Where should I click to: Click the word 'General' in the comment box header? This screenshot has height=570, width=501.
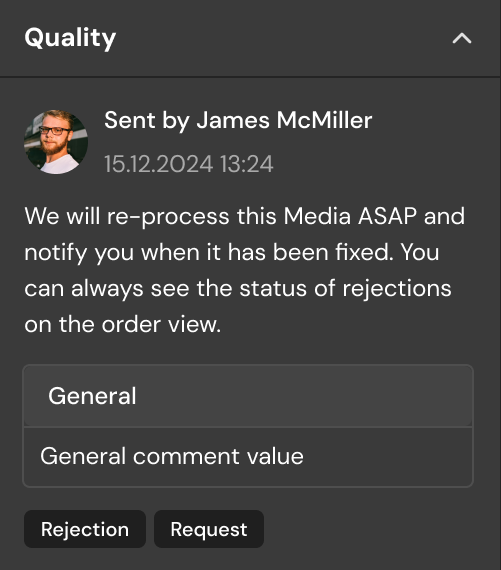[92, 396]
